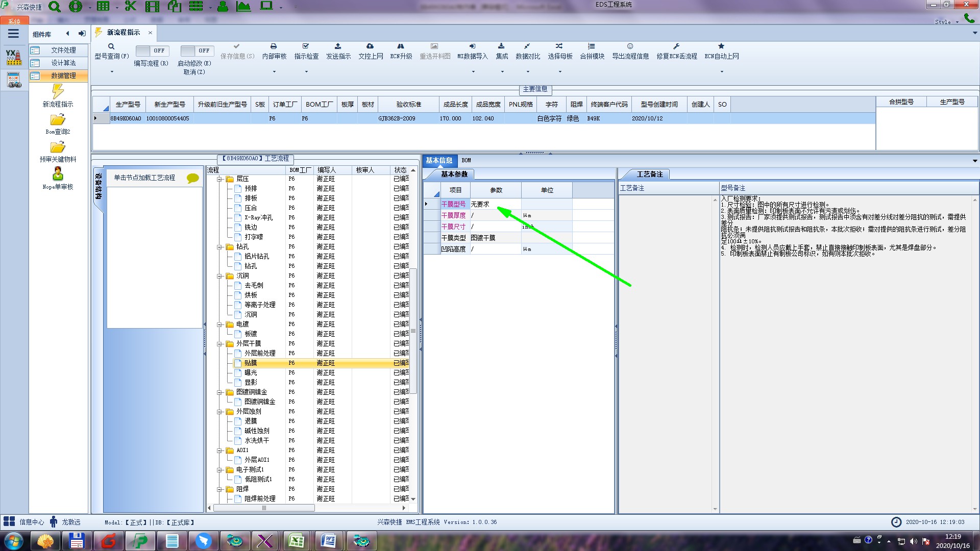Click 指示检查 checkbox toolbar icon

click(306, 46)
